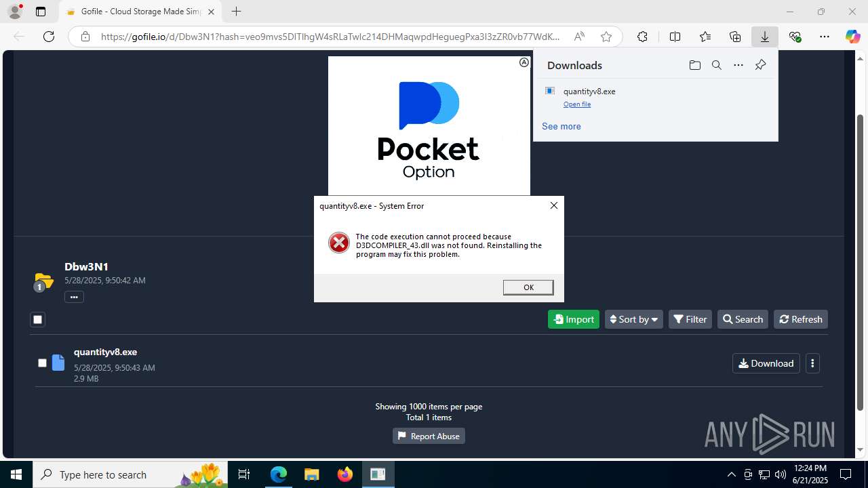The height and width of the screenshot is (488, 868).
Task: Open the Collections icon
Action: 735,37
